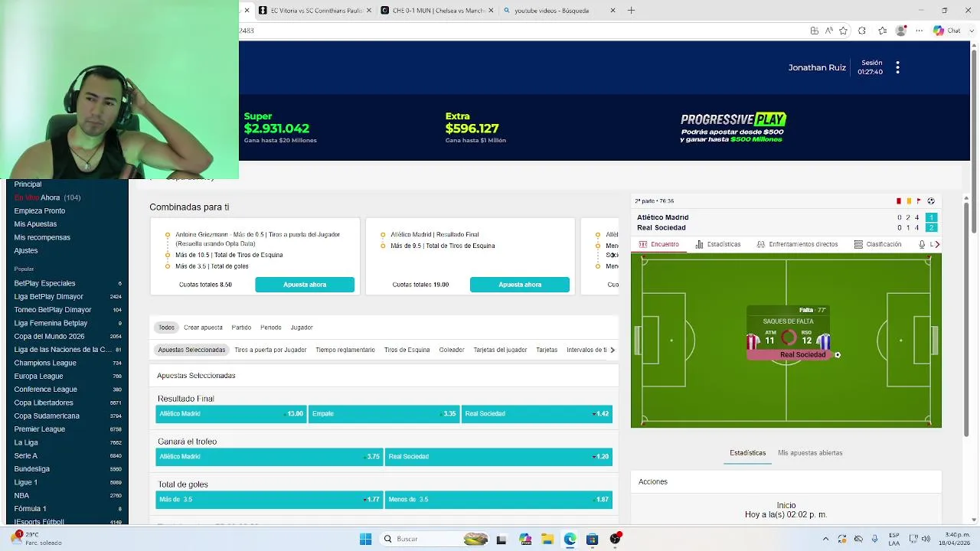The width and height of the screenshot is (980, 551).
Task: Select the Partido filter
Action: (241, 328)
